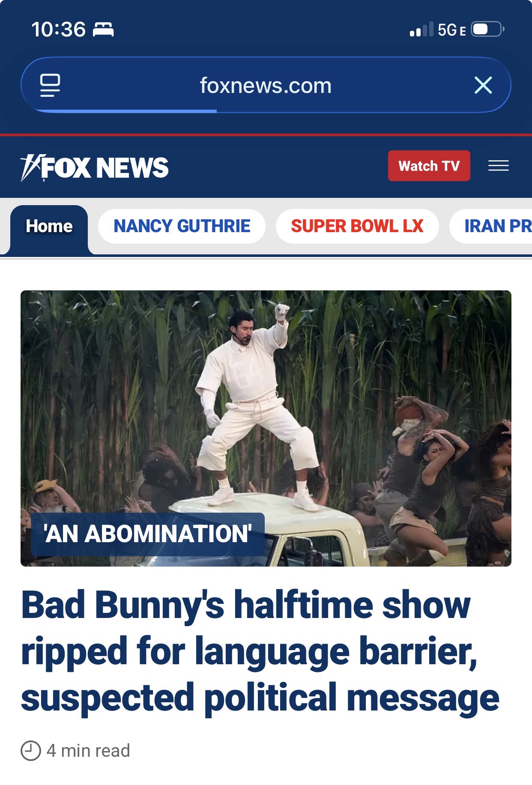This screenshot has width=532, height=785.
Task: Open the IRAN topic tab
Action: coord(491,226)
